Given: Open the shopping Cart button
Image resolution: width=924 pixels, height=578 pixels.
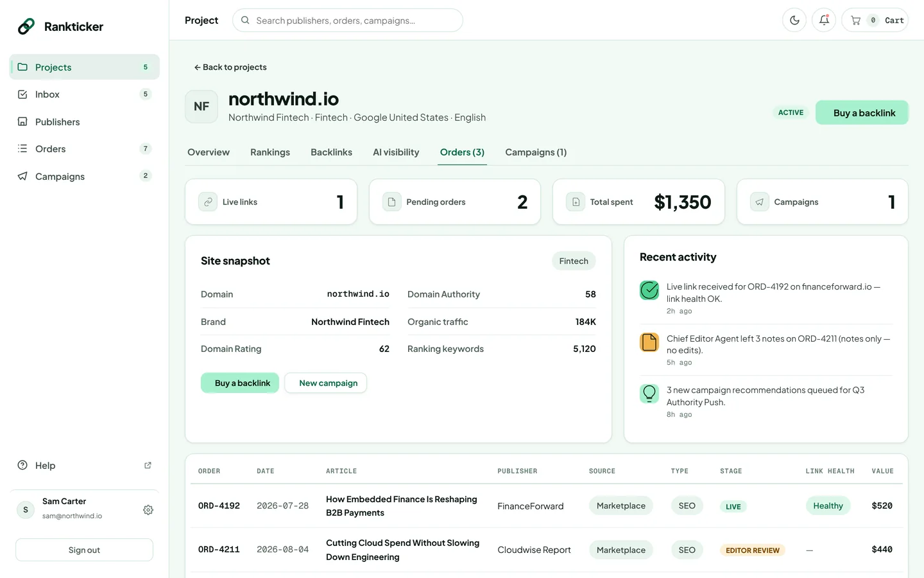Looking at the screenshot, I should pos(875,21).
